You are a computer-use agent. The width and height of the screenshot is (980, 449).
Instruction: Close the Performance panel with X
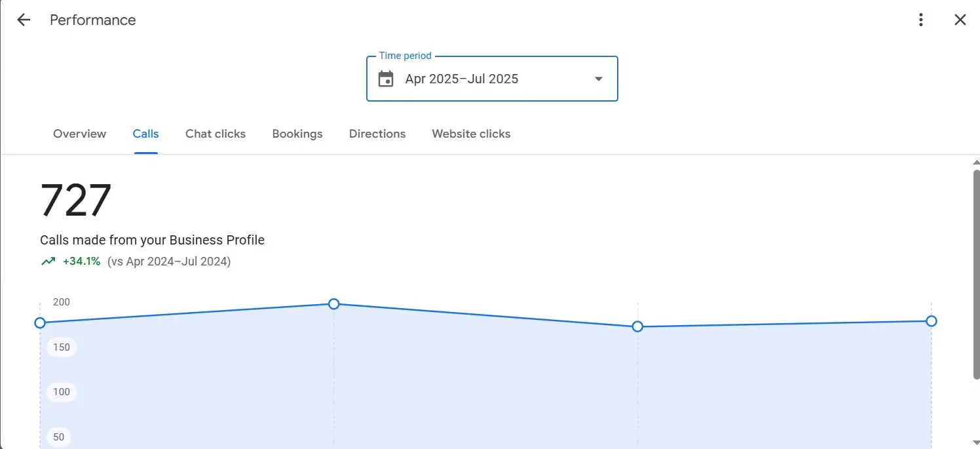[x=960, y=20]
